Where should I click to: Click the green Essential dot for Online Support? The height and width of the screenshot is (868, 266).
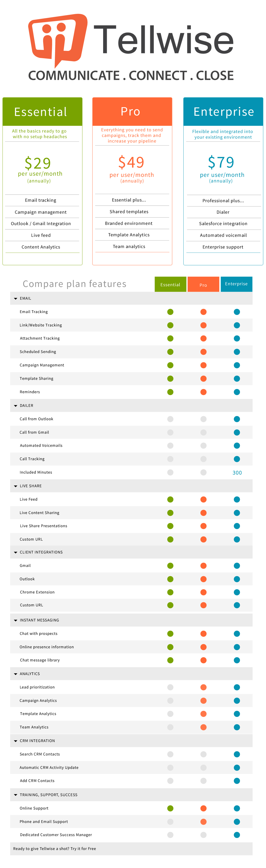(170, 808)
